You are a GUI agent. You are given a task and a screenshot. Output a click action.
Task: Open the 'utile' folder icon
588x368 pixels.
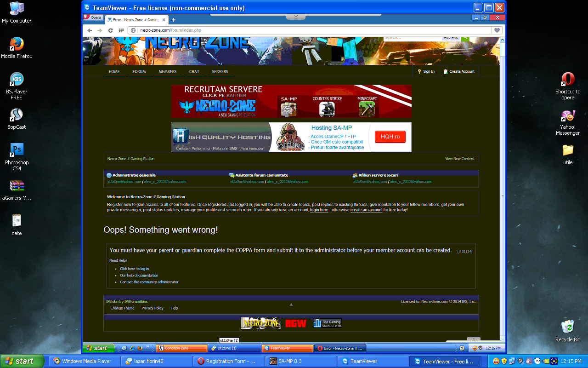(x=568, y=154)
